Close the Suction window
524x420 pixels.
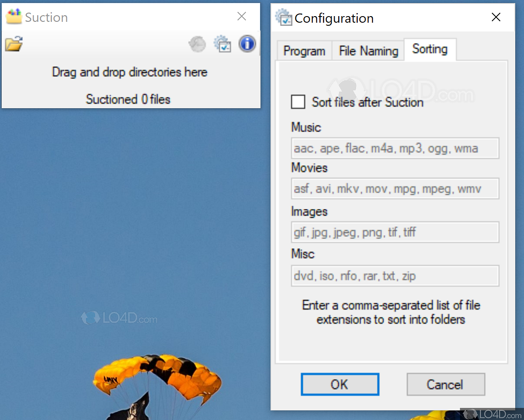click(242, 17)
